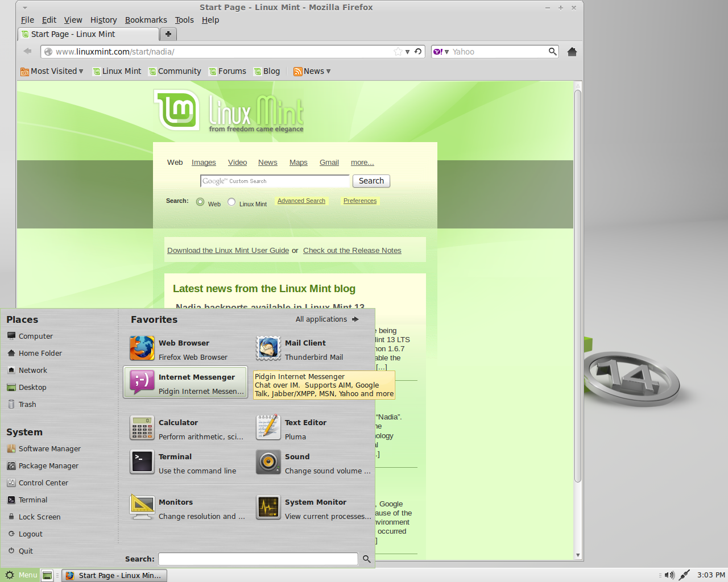Click the menu Search input field
The width and height of the screenshot is (728, 582).
pyautogui.click(x=258, y=559)
